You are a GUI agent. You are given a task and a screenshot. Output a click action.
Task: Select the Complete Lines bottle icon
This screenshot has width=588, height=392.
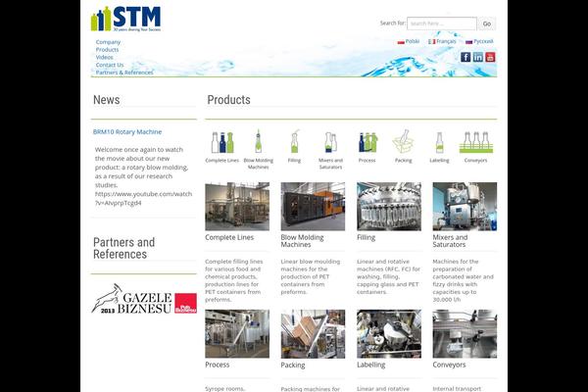(x=222, y=142)
